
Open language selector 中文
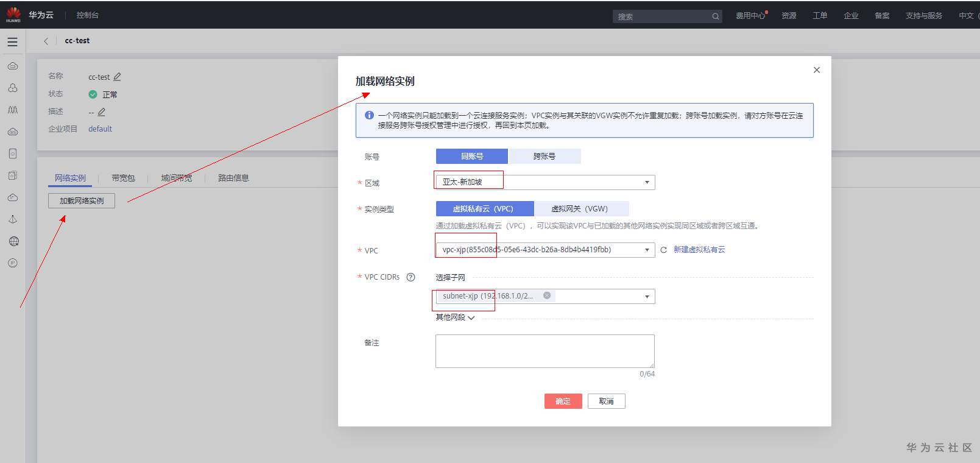coord(966,16)
